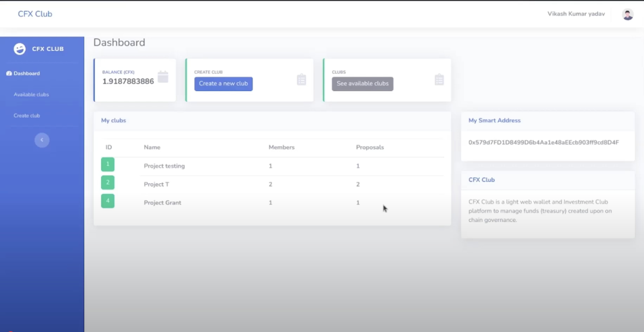Select club ID 4 green badge
Screen dimensions: 644x332
coord(108,201)
